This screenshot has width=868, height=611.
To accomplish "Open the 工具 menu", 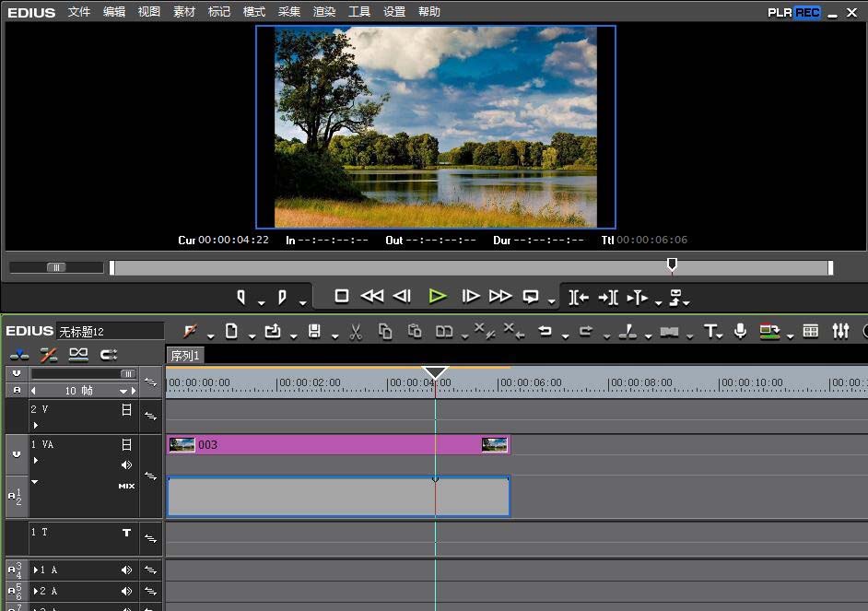I will point(358,12).
